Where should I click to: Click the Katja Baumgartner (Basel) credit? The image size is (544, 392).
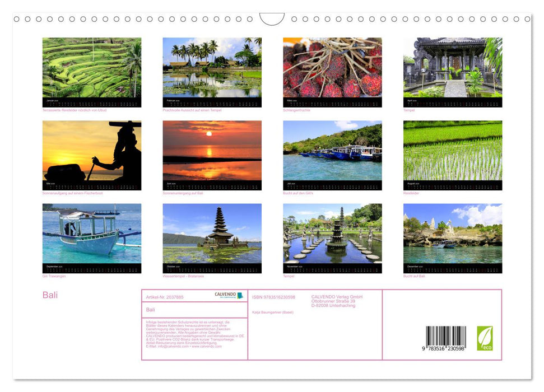pos(273,312)
